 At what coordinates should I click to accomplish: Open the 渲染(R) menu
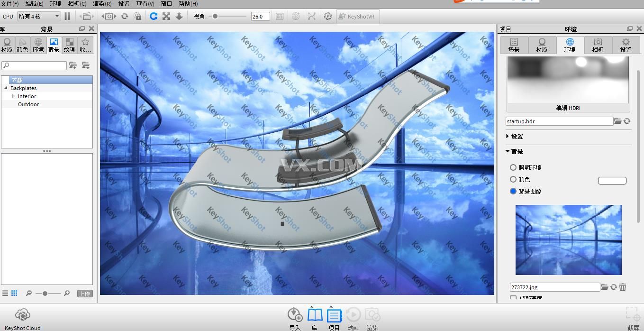coord(102,3)
